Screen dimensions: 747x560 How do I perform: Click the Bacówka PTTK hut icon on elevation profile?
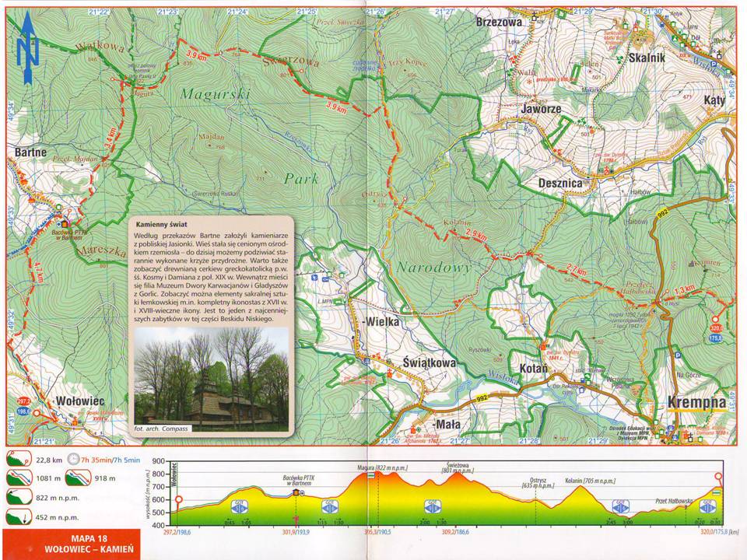pos(296,493)
